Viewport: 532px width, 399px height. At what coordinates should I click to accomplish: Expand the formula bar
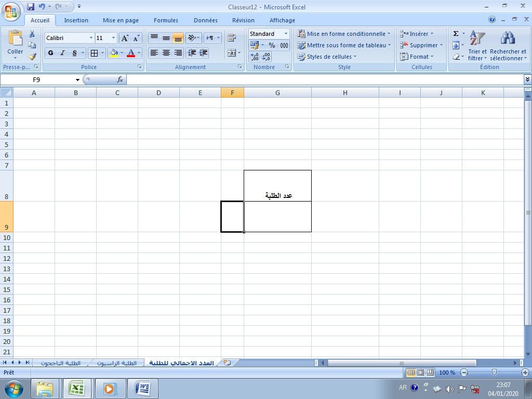click(x=527, y=79)
